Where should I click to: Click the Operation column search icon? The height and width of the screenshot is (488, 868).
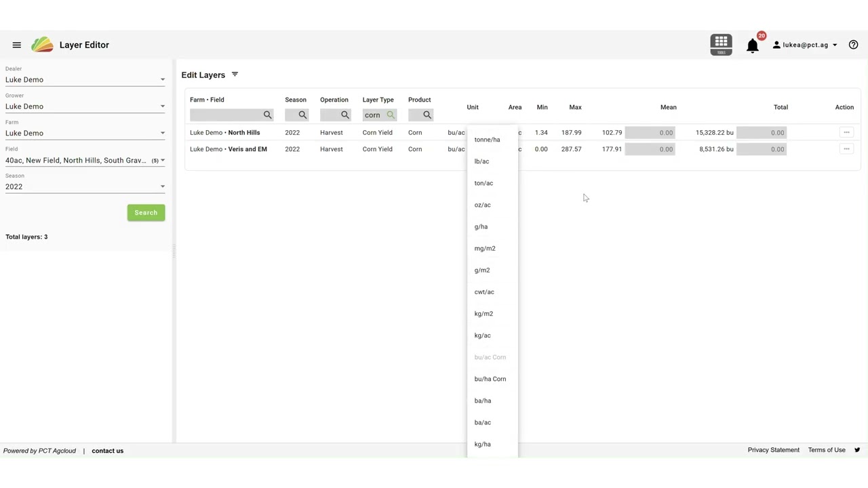click(345, 115)
